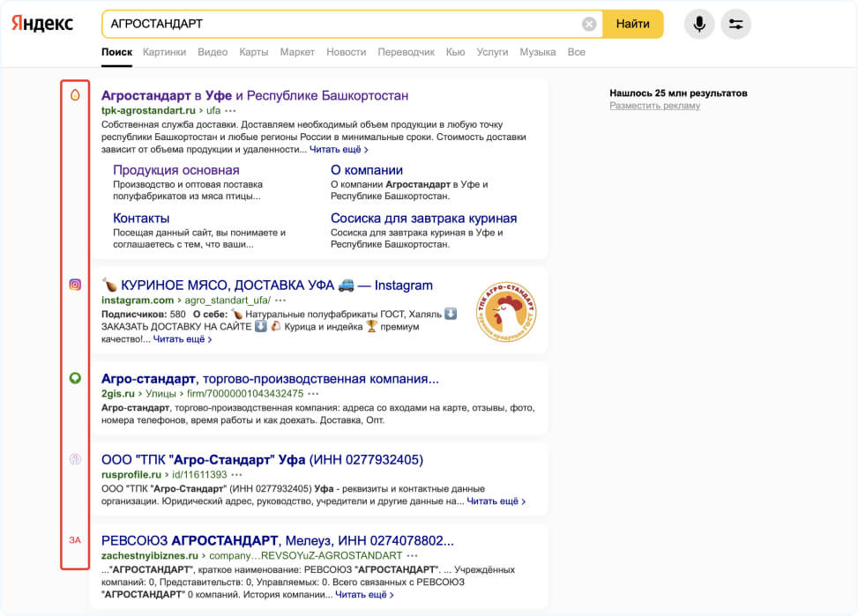The image size is (858, 616).
Task: Click the Агро-Стандарт rooster logo thumbnail
Action: pos(506,312)
